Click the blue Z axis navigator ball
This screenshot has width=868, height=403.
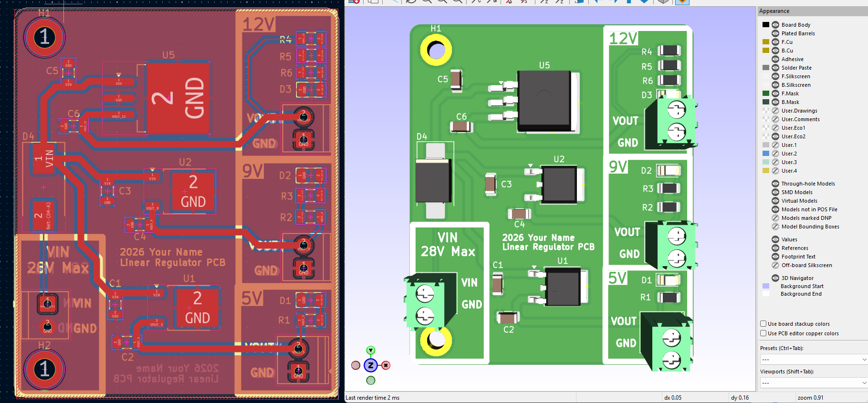[x=371, y=365]
